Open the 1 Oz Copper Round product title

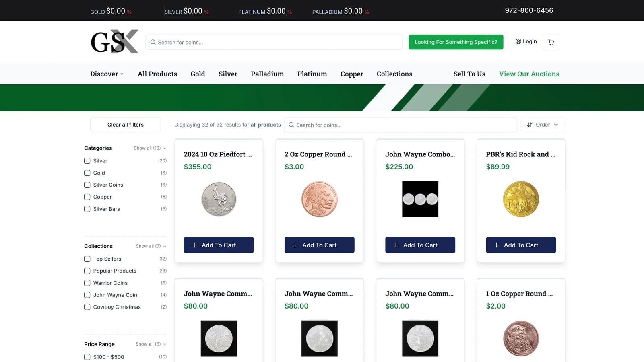click(519, 294)
